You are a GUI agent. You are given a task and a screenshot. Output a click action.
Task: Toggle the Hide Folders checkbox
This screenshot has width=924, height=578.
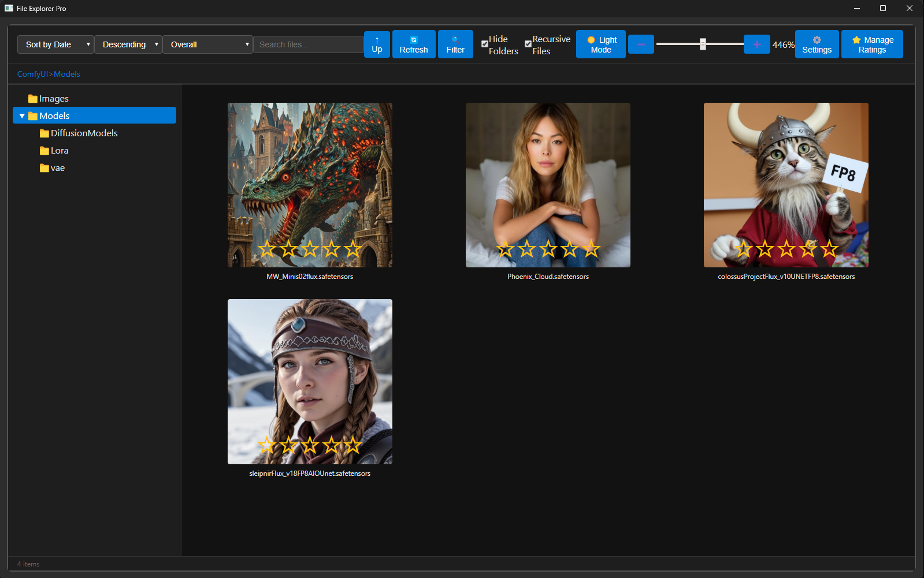click(485, 44)
